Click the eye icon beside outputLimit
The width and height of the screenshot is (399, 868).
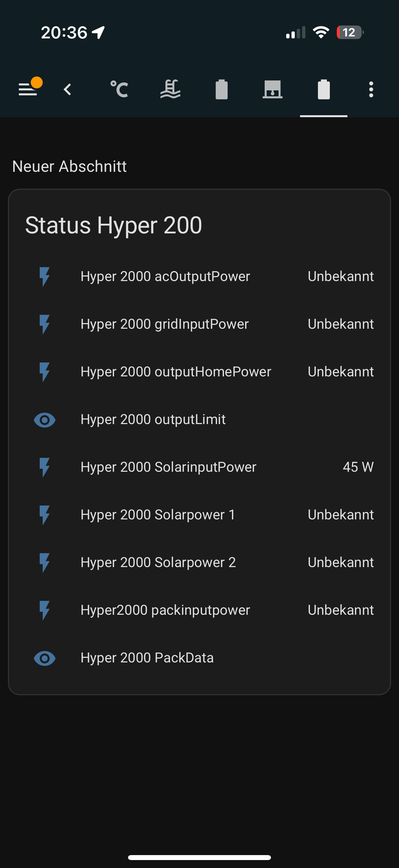click(44, 420)
